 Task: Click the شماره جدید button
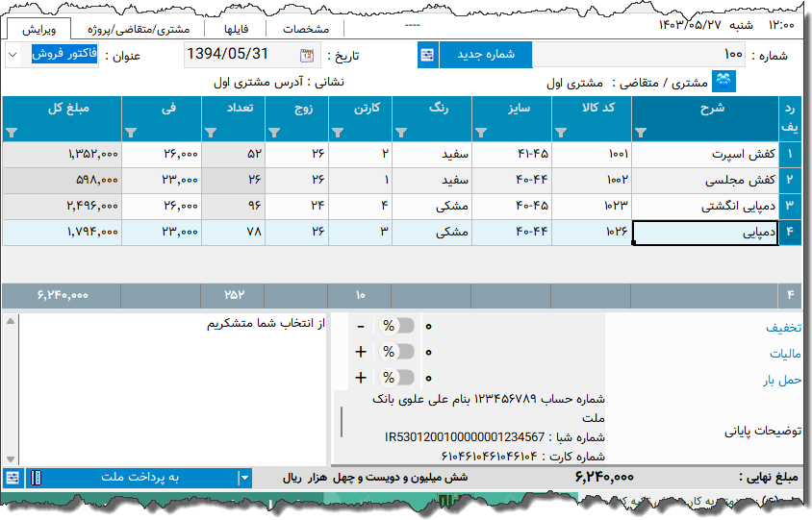click(x=485, y=55)
